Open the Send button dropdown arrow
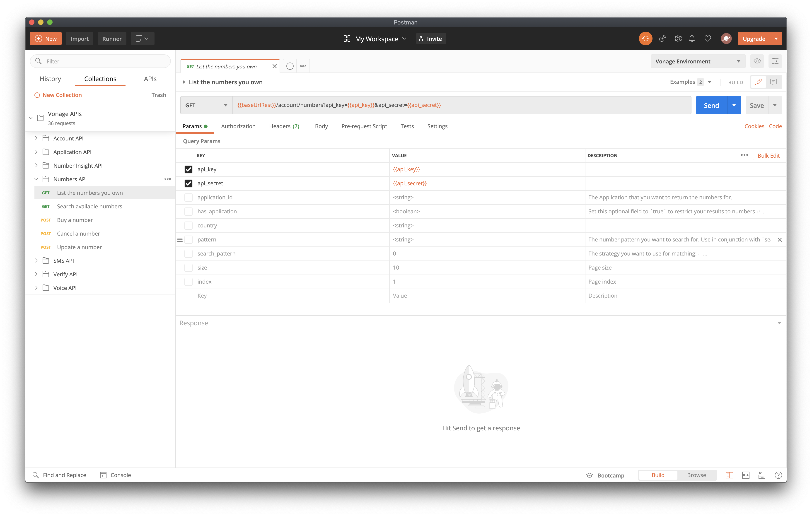 click(x=734, y=106)
